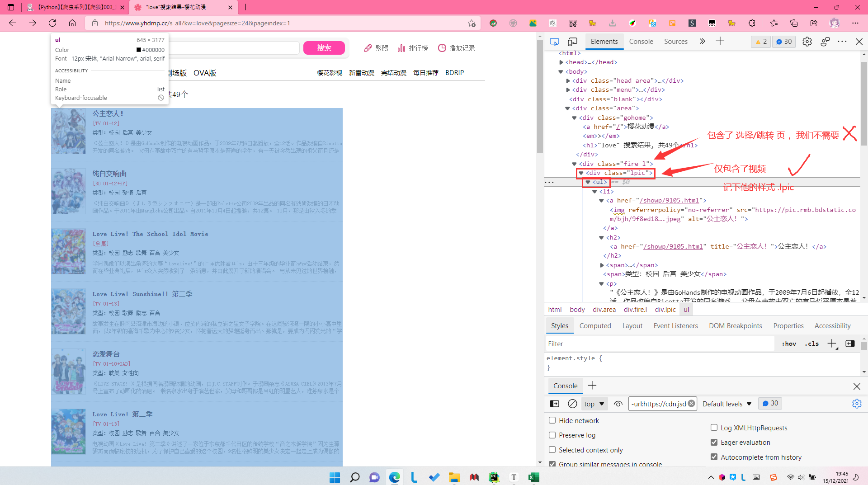Expand div class menu node
868x485 pixels.
(x=568, y=90)
